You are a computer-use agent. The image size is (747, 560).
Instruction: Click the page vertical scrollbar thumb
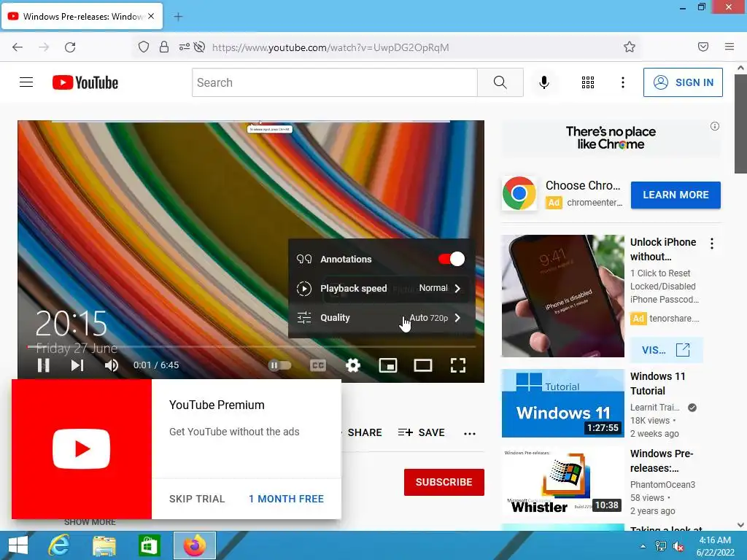pyautogui.click(x=740, y=125)
